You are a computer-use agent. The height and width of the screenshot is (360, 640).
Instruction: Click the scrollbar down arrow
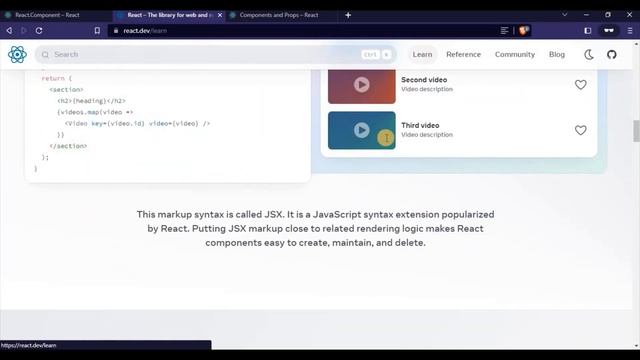pyautogui.click(x=636, y=346)
